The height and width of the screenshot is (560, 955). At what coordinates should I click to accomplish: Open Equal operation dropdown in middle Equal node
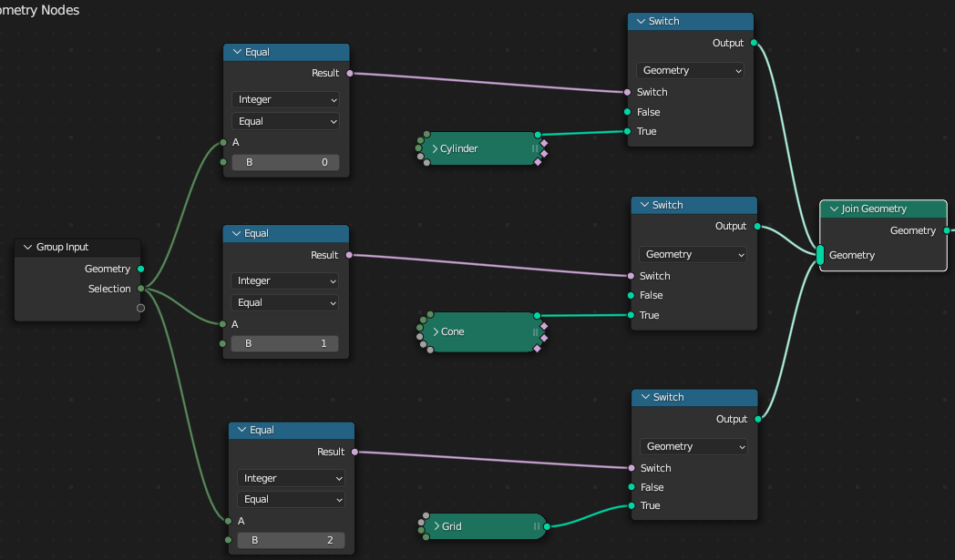click(284, 302)
